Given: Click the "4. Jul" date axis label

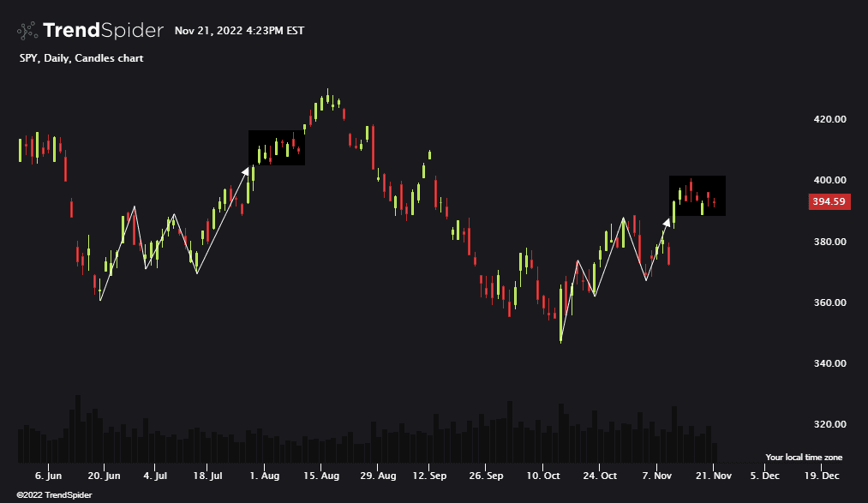Looking at the screenshot, I should tap(155, 476).
